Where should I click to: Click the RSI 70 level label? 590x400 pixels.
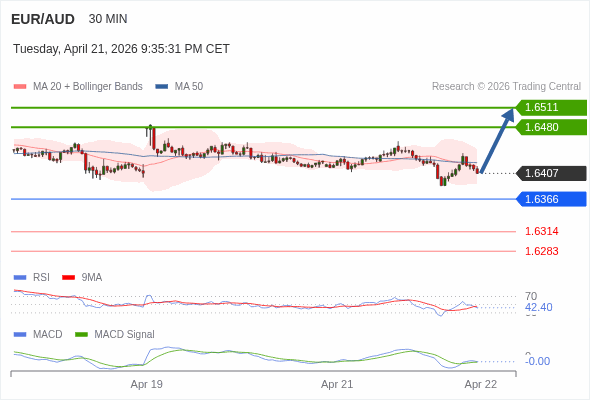point(531,296)
